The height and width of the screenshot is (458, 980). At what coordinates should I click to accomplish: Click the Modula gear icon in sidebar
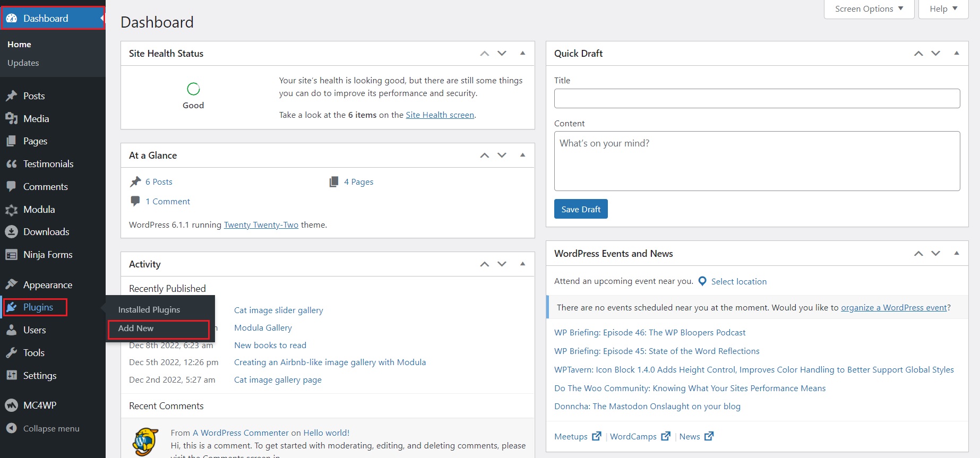tap(11, 210)
